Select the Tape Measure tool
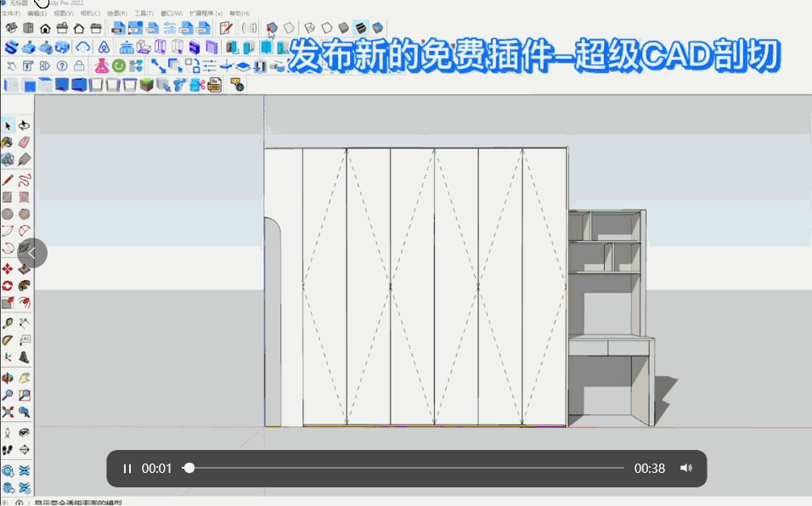Image resolution: width=812 pixels, height=506 pixels. click(x=8, y=323)
